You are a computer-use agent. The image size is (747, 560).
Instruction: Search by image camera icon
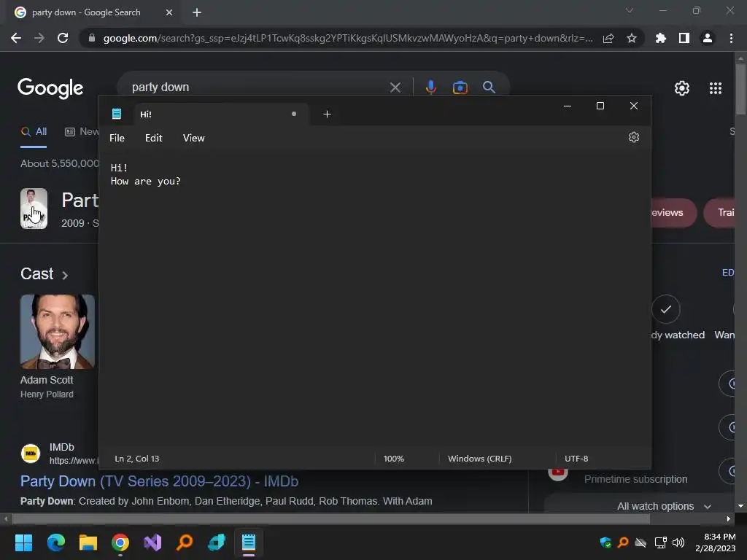[x=460, y=87]
